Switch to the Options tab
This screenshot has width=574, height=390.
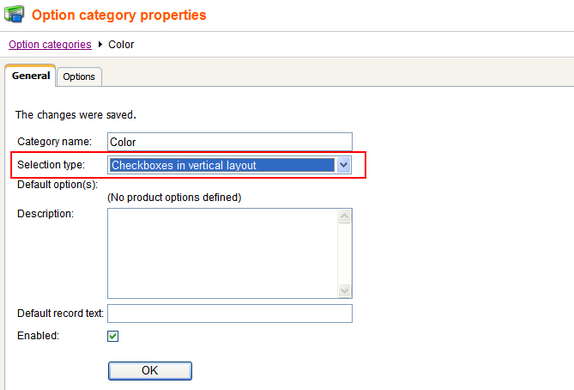79,77
